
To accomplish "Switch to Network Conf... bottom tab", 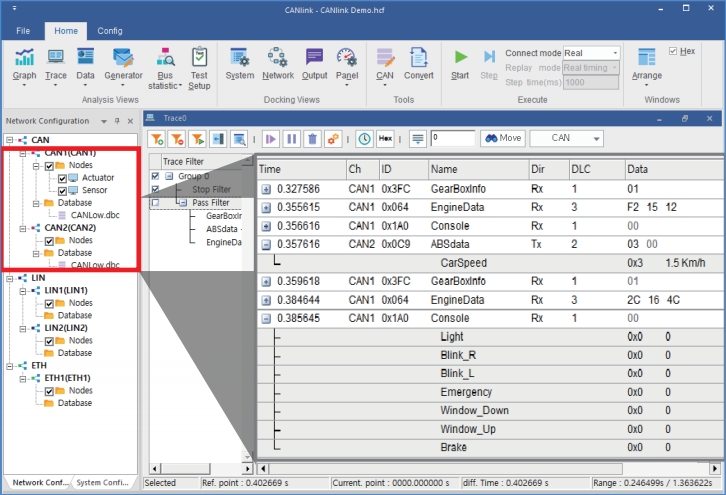I will tap(40, 482).
